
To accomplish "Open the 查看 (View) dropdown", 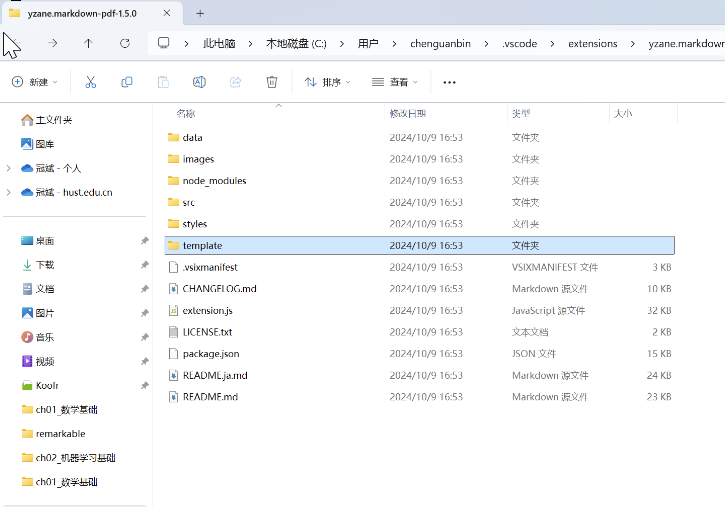I will point(395,82).
